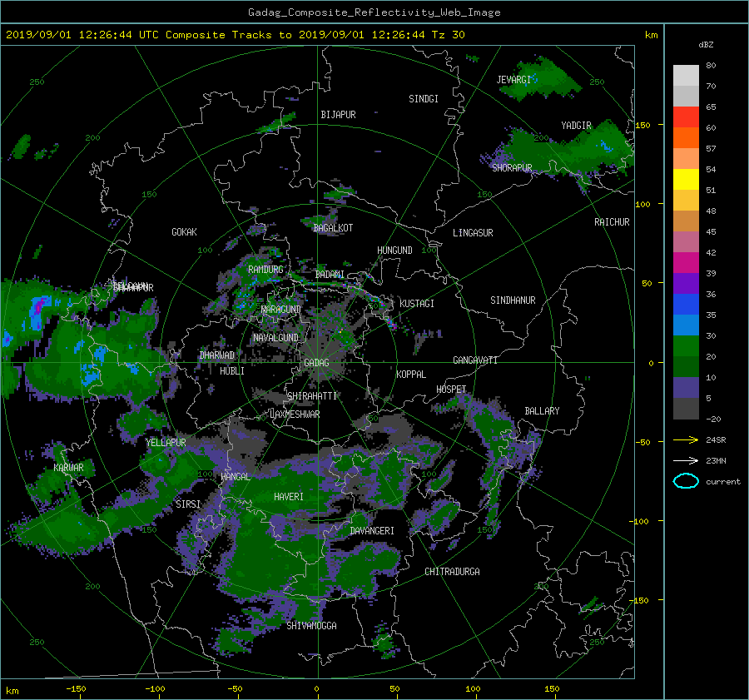Click the HOSPET city label
The image size is (749, 700).
pyautogui.click(x=451, y=390)
